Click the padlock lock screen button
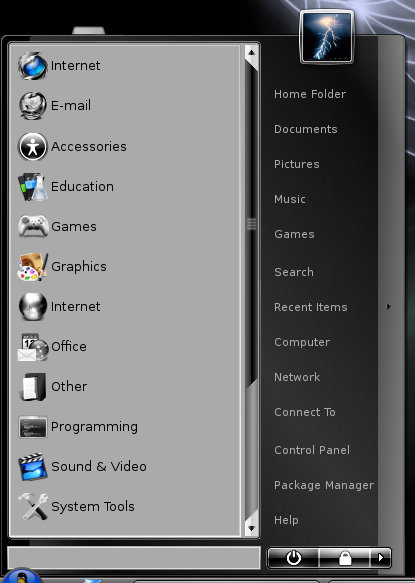Viewport: 415px width, 583px height. click(345, 558)
